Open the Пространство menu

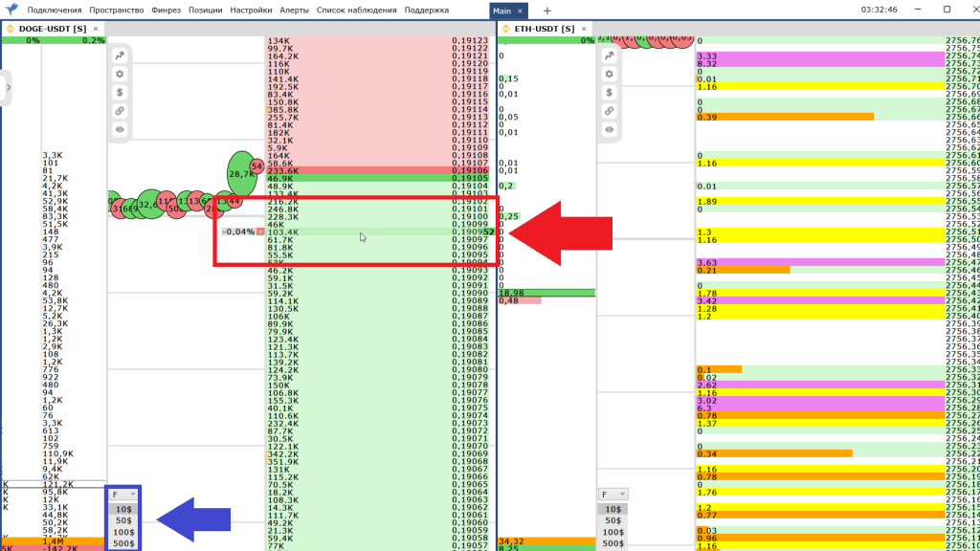tap(116, 10)
